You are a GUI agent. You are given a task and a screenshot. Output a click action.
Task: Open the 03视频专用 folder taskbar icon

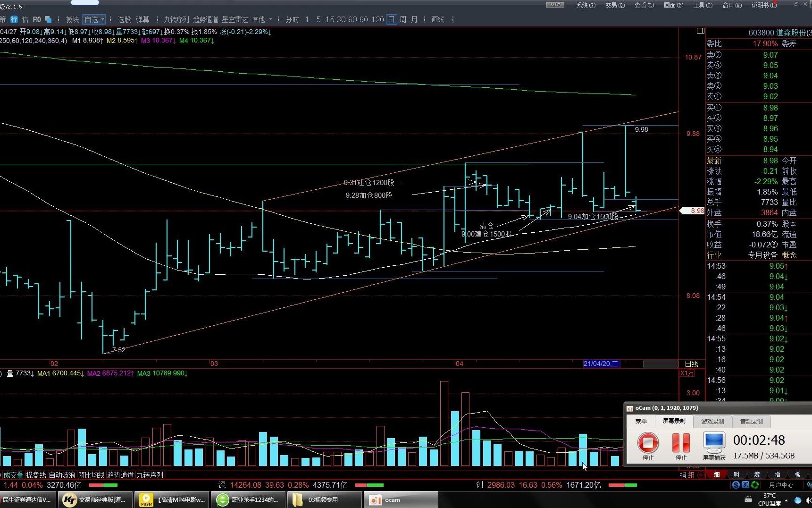click(297, 500)
